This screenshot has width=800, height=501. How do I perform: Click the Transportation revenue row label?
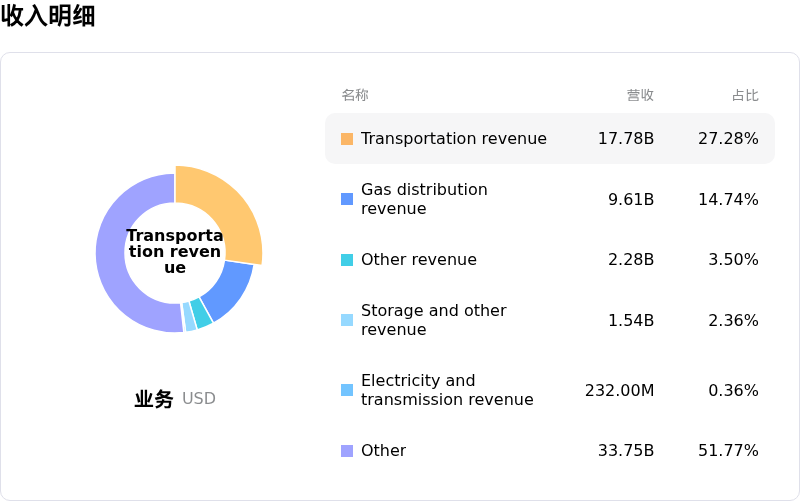pyautogui.click(x=453, y=139)
